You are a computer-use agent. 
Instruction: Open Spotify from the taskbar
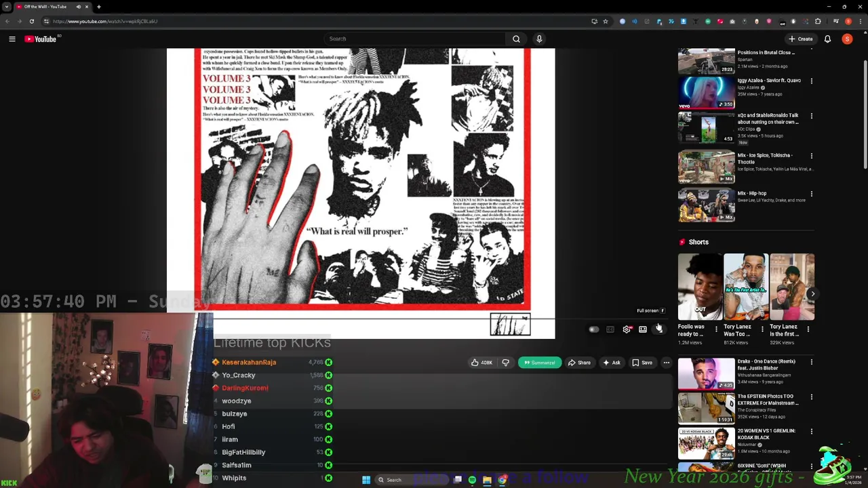(x=472, y=480)
